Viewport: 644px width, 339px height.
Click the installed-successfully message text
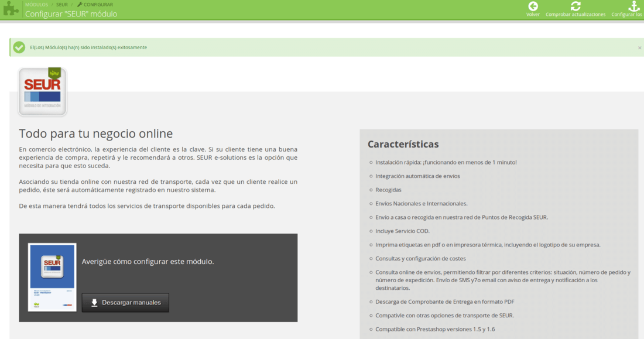pos(88,47)
